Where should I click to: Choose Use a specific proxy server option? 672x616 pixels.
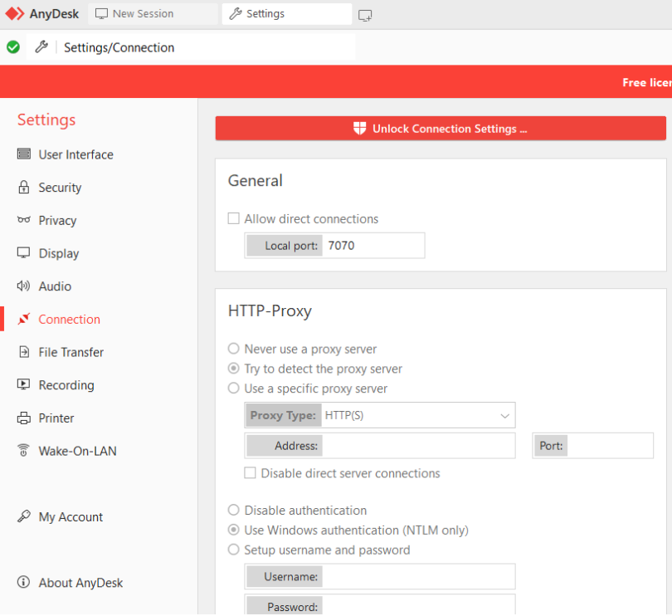pyautogui.click(x=233, y=389)
